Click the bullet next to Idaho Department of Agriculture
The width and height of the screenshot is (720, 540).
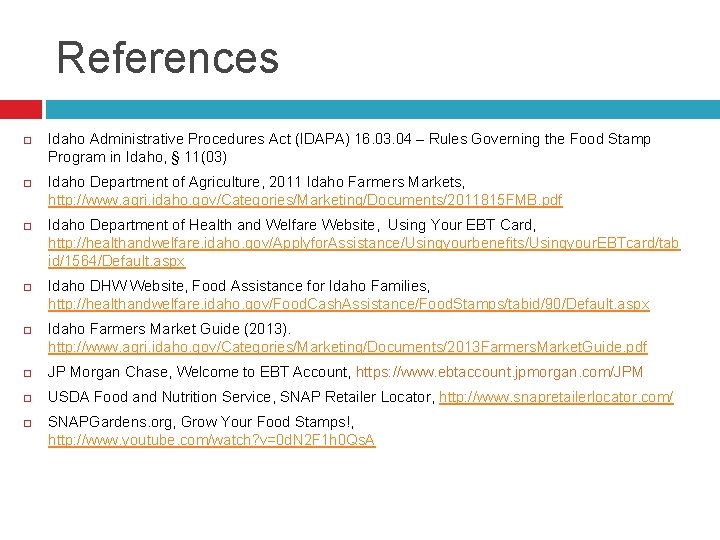click(x=28, y=183)
